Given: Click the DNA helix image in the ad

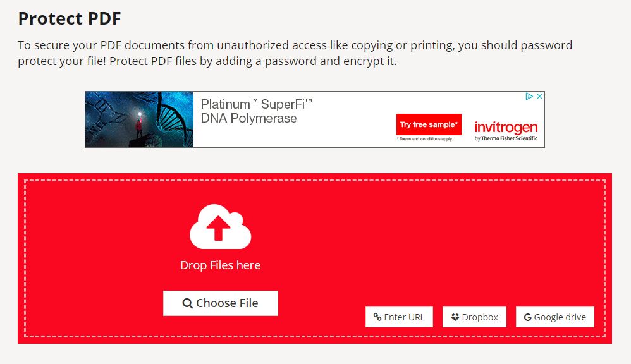Looking at the screenshot, I should coord(138,119).
